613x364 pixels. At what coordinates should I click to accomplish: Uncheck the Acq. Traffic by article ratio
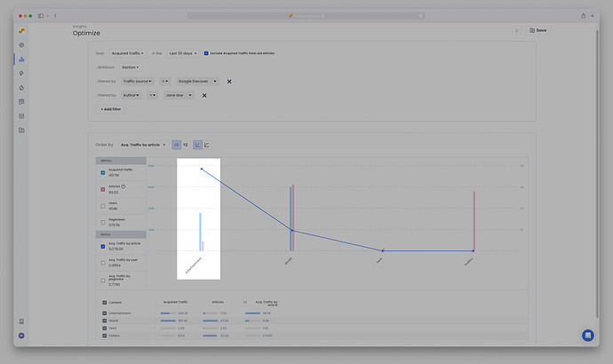tap(103, 246)
